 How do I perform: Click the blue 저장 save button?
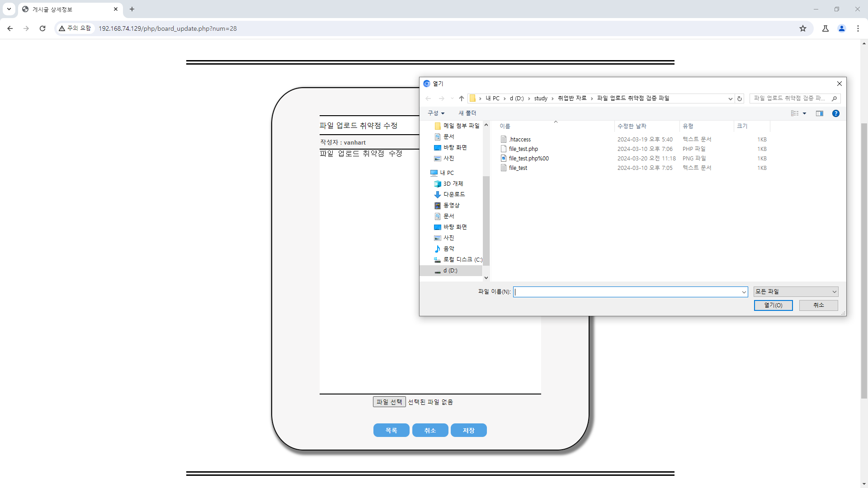tap(468, 430)
